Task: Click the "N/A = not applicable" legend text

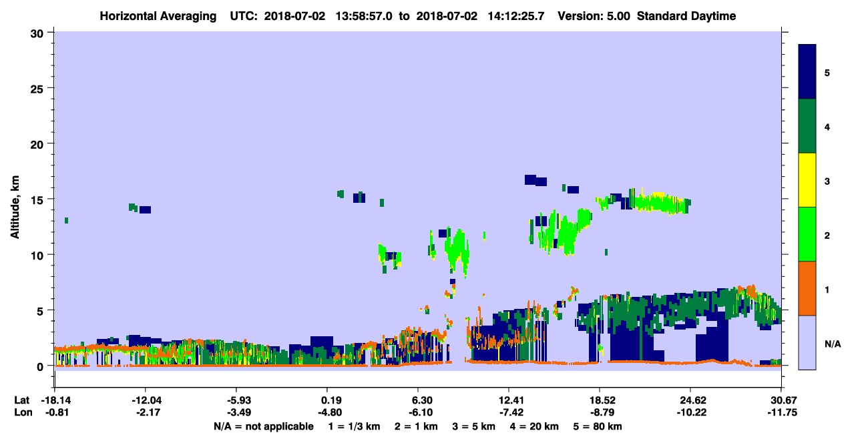Action: pyautogui.click(x=263, y=426)
